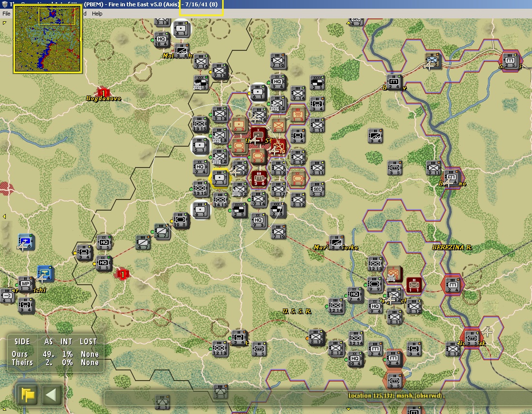Select the tan Soviet 8-7 armor division
532x414 pixels.
[298, 178]
